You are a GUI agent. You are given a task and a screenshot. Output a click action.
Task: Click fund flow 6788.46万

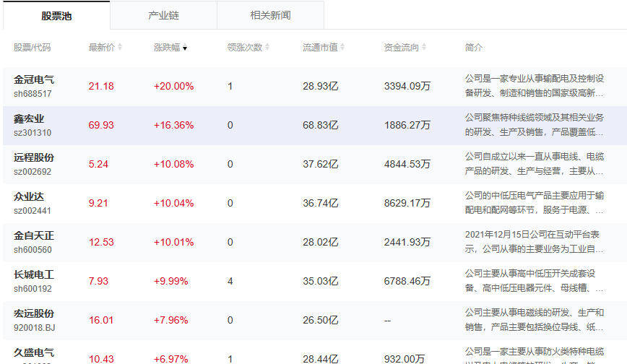(x=407, y=281)
